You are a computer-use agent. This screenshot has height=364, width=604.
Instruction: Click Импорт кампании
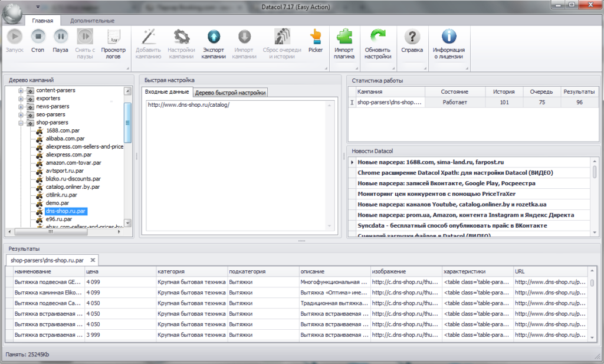tap(244, 44)
